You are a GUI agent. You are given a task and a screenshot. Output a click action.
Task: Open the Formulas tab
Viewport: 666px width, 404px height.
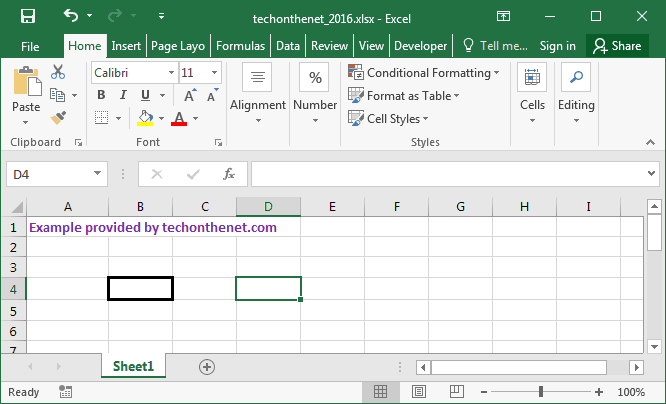point(240,46)
